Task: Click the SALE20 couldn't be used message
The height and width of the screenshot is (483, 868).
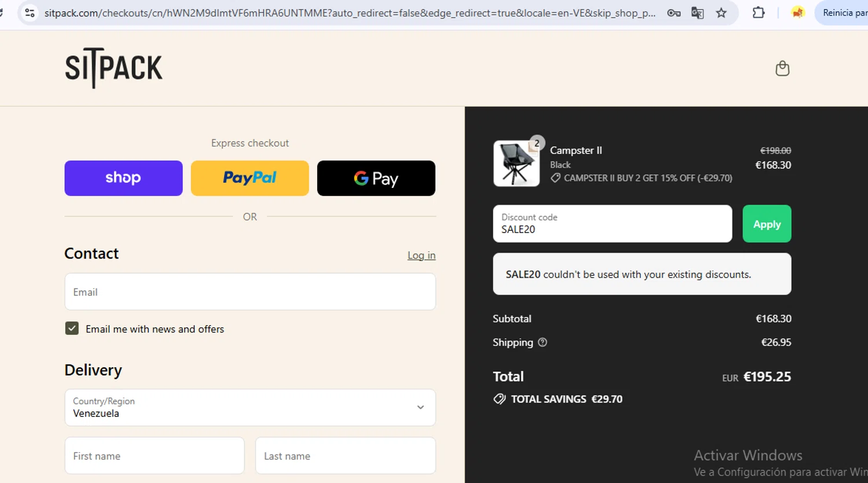Action: click(642, 274)
